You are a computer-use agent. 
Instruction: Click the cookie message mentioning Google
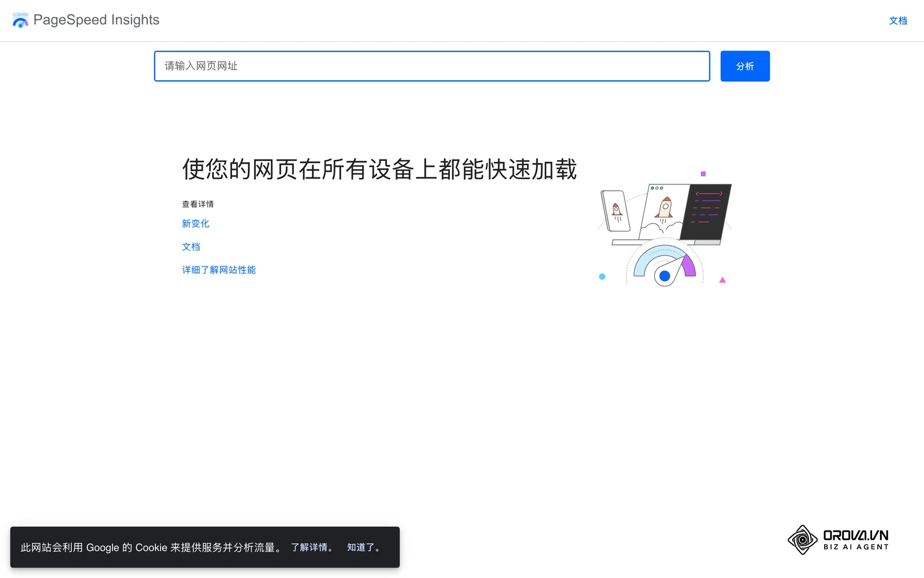pos(152,547)
